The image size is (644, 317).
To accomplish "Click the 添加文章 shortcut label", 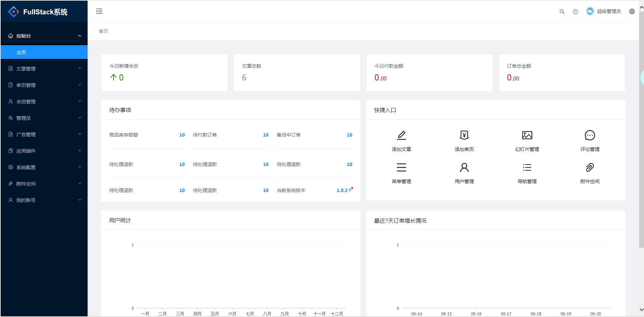I will (x=401, y=149).
